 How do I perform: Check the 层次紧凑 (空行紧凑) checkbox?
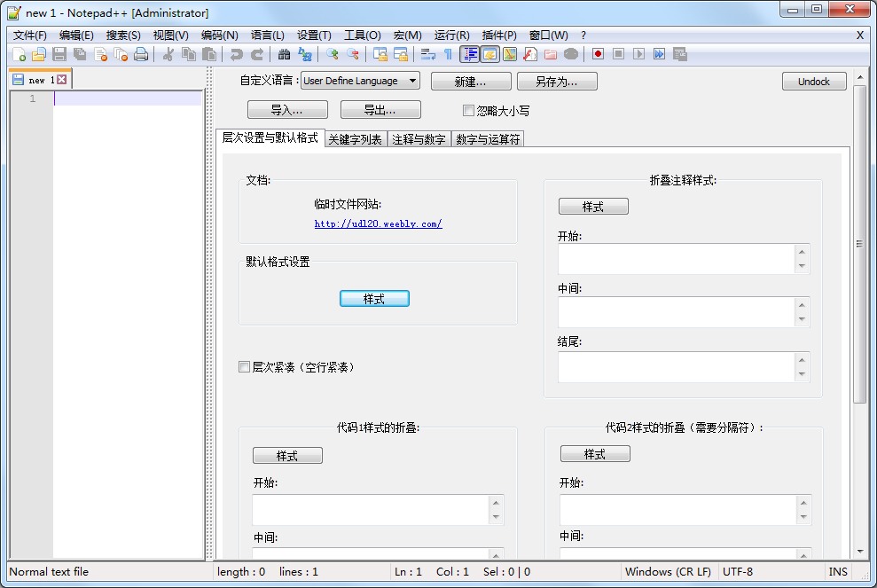click(x=245, y=366)
